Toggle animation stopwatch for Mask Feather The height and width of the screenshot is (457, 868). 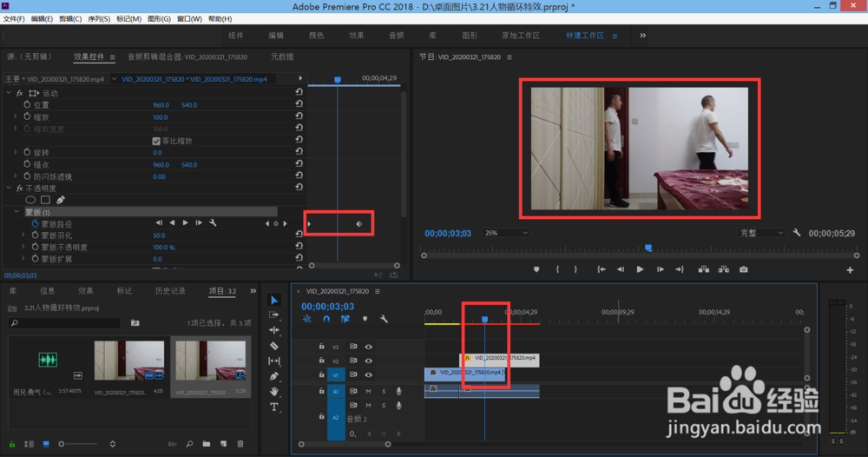click(x=36, y=235)
